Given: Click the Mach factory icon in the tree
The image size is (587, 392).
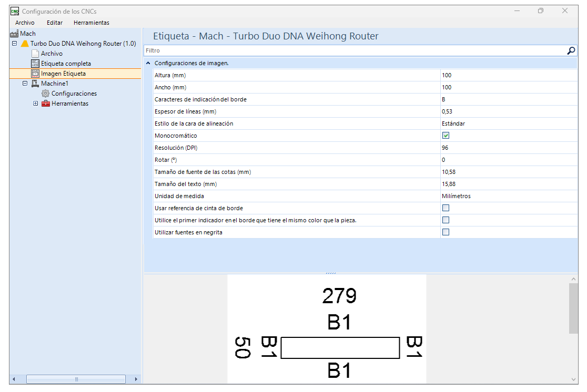Looking at the screenshot, I should [14, 34].
